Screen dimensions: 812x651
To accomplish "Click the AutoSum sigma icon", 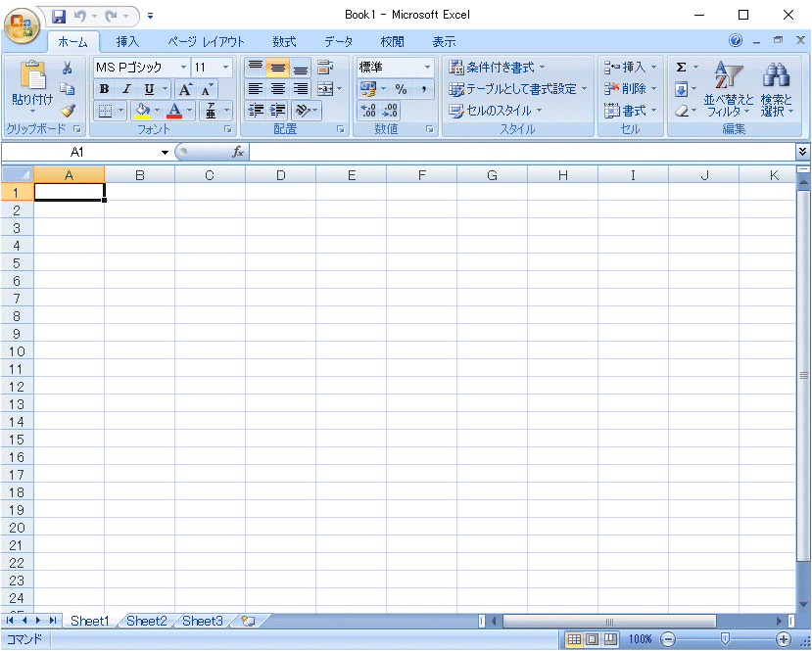I will (x=682, y=68).
